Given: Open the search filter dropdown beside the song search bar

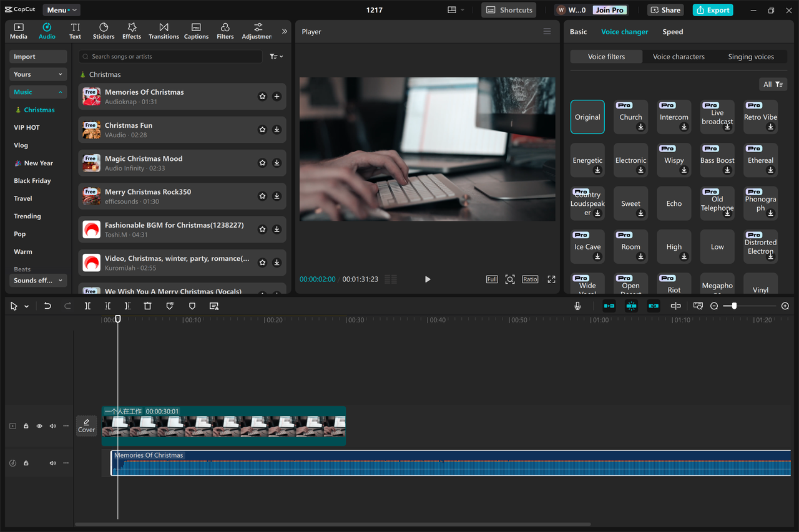Looking at the screenshot, I should point(275,56).
